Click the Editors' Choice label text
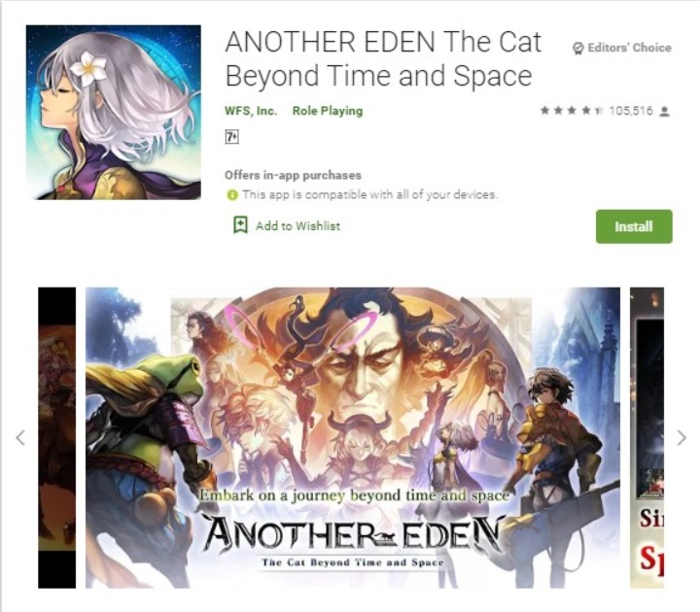Viewport: 700px width, 612px height. click(629, 48)
